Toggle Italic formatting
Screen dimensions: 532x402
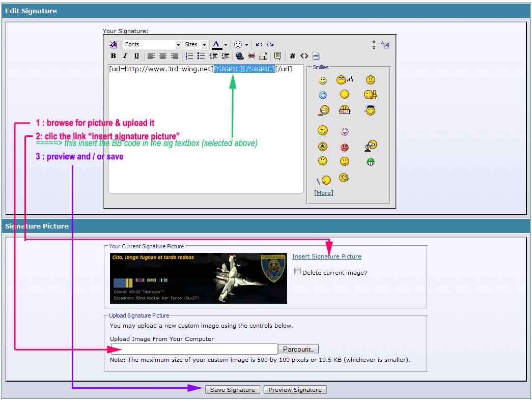point(125,56)
